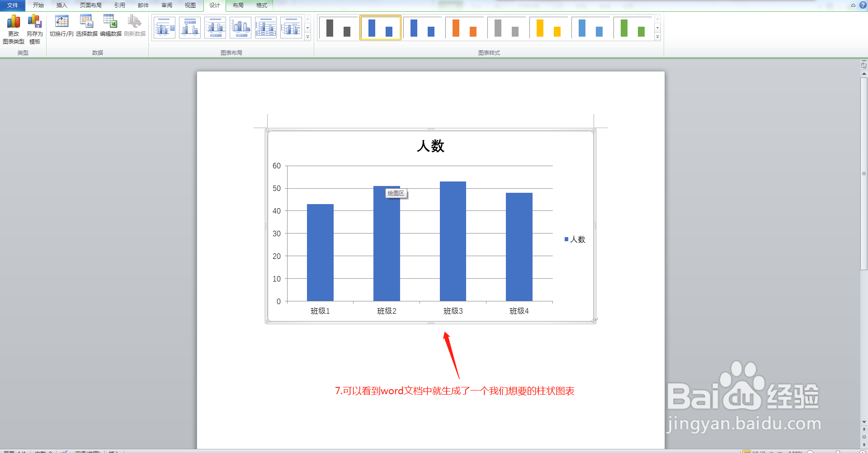
Task: Select the 班级3 bar
Action: click(453, 241)
